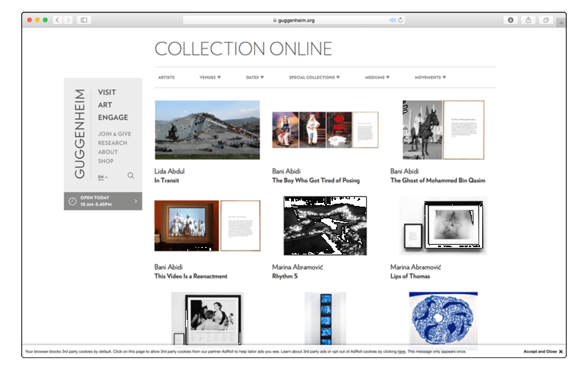Click the Join & Give link
Screen dimensions: 588x389
(x=114, y=134)
